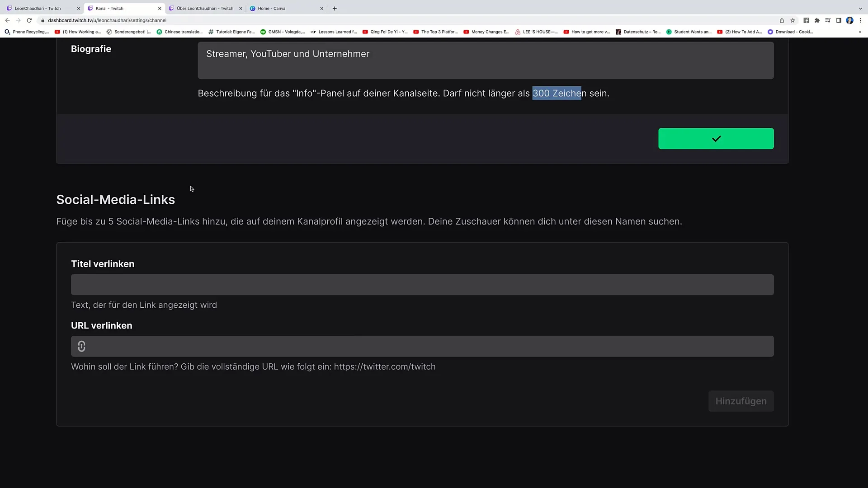868x488 pixels.
Task: Close the Kanal - Twitch tab
Action: pos(160,9)
